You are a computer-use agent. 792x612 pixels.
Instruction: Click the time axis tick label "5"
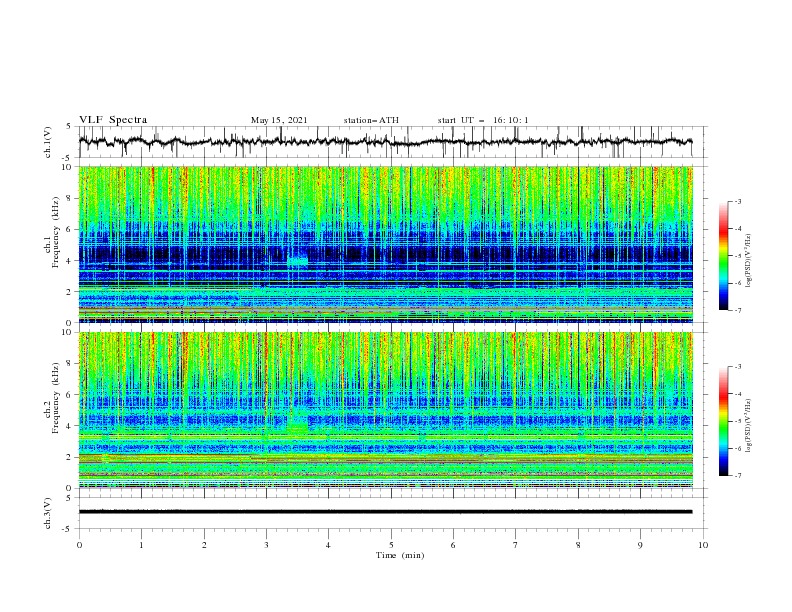[391, 545]
